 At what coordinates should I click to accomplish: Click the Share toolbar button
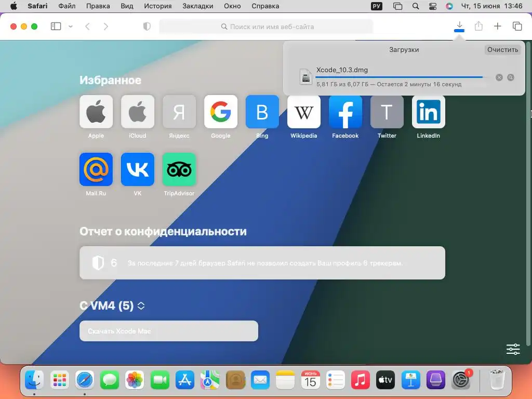(x=478, y=26)
